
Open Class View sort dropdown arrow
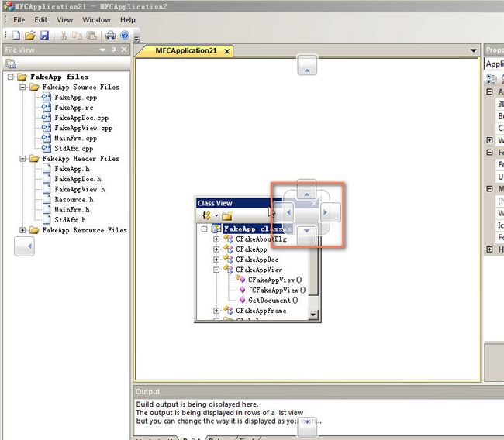click(216, 215)
